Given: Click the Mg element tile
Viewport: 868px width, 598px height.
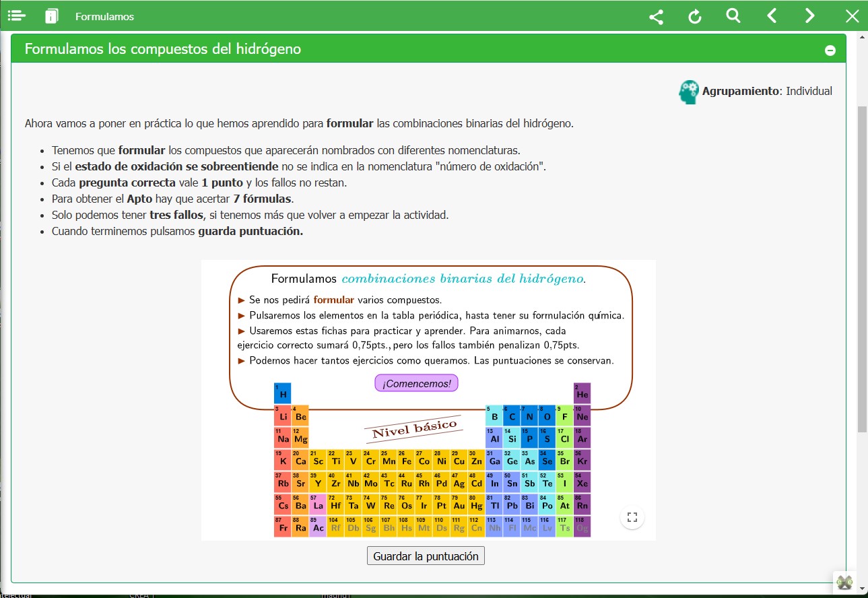Looking at the screenshot, I should click(300, 438).
